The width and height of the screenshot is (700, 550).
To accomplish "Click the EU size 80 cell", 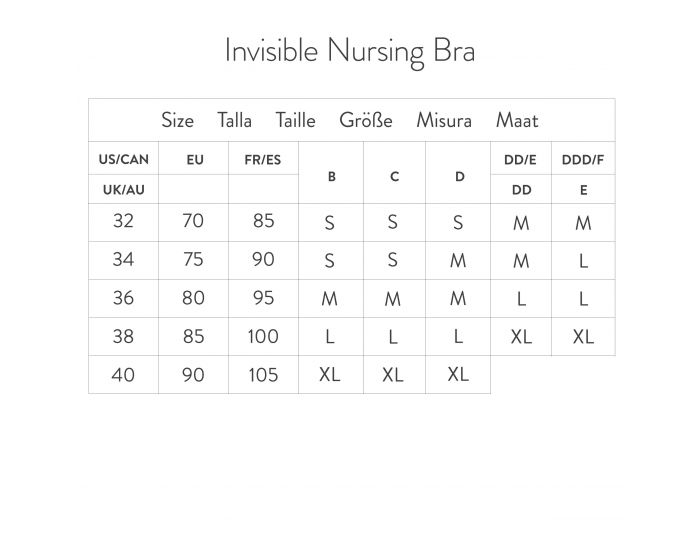I will pos(194,298).
